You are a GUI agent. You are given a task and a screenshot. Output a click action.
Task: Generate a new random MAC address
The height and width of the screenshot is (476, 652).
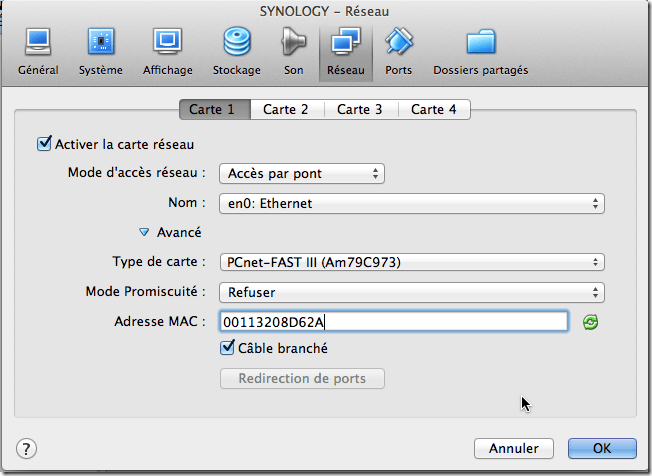click(x=590, y=322)
